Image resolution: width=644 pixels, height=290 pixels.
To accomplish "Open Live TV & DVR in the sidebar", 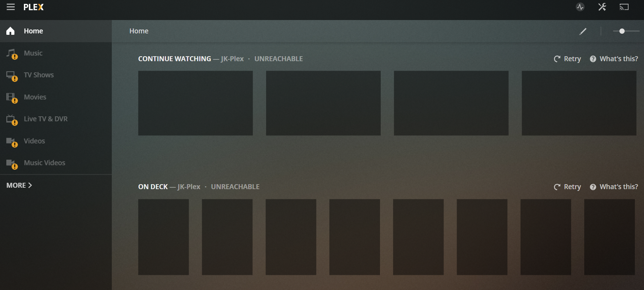I will tap(56, 119).
